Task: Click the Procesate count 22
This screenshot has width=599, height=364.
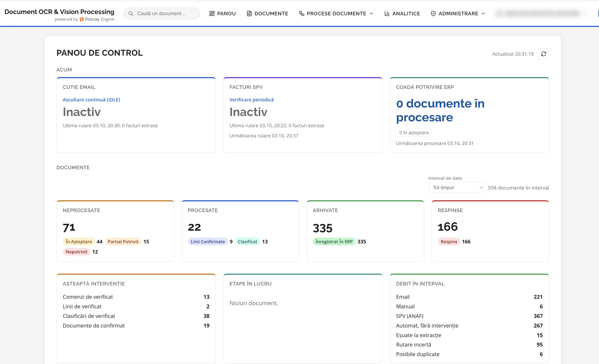Action: coord(194,227)
